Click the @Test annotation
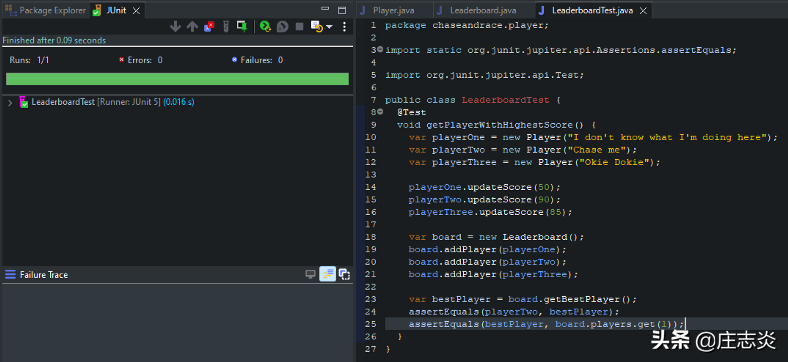This screenshot has width=788, height=362. point(412,112)
